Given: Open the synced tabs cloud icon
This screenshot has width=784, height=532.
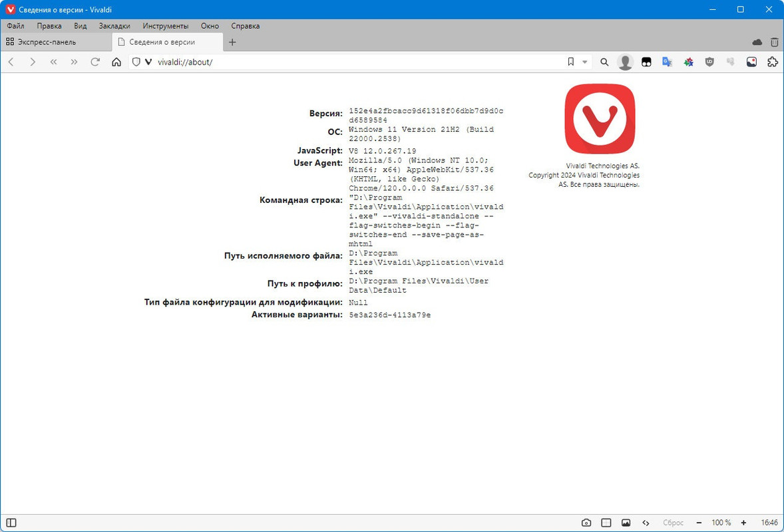Looking at the screenshot, I should click(x=757, y=43).
